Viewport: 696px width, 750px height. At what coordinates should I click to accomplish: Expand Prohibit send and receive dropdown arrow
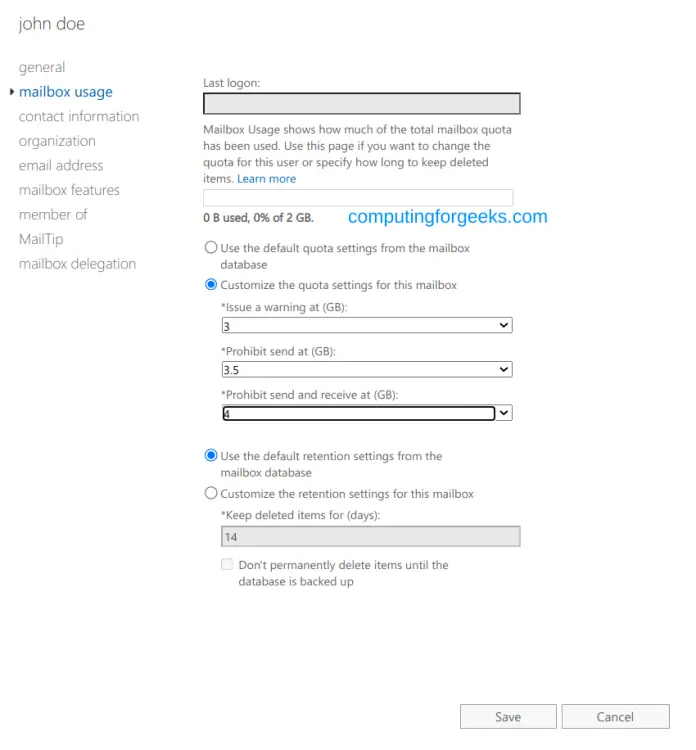tap(504, 413)
